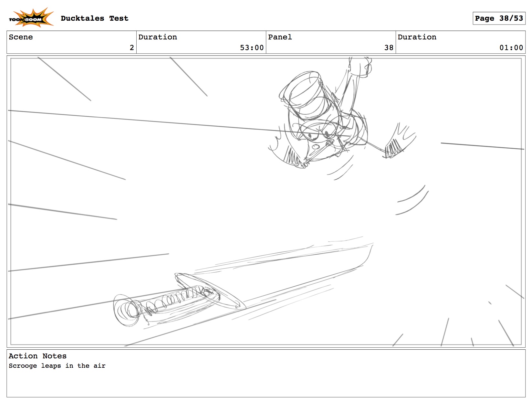Click the Ducktales Test title

(x=94, y=18)
